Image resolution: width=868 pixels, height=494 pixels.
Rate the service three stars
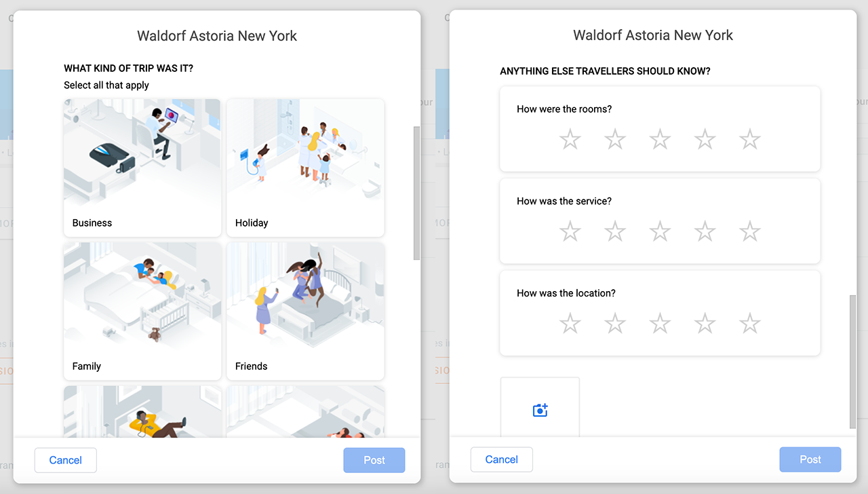660,232
